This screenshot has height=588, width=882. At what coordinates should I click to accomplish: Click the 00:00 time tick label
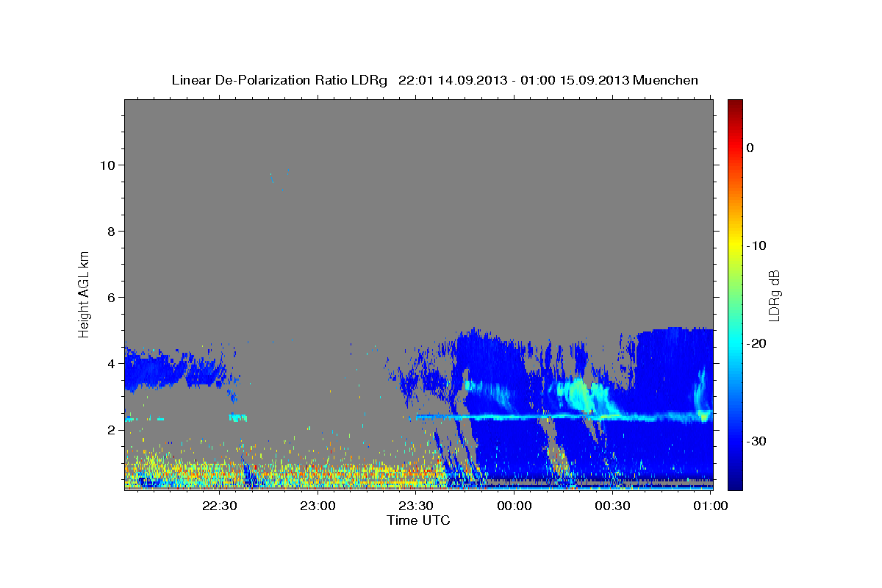click(x=514, y=506)
